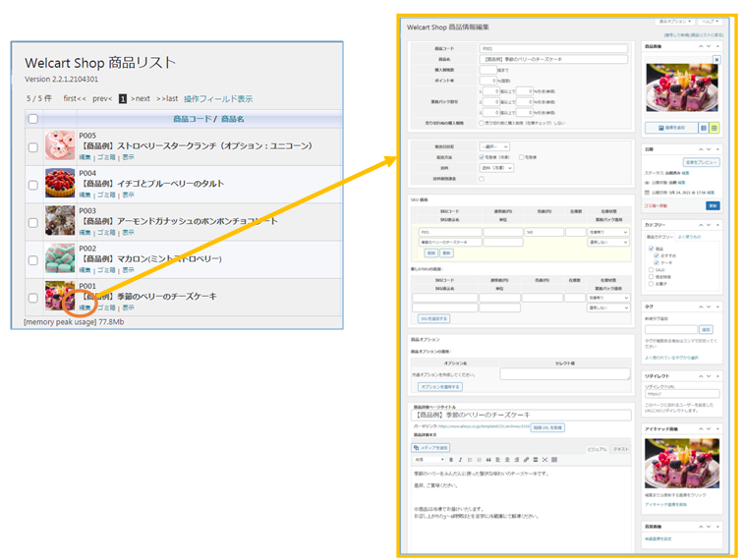The image size is (744, 560).
Task: Switch to the よく使うもの category tab
Action: click(691, 237)
